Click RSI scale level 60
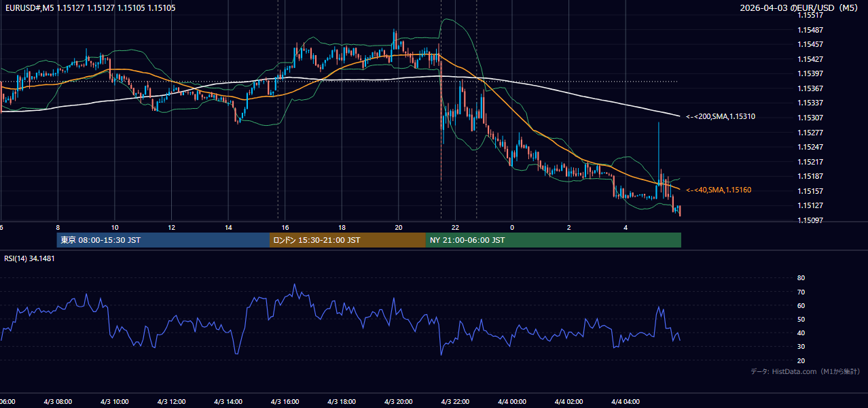The width and height of the screenshot is (868, 408). (x=801, y=305)
